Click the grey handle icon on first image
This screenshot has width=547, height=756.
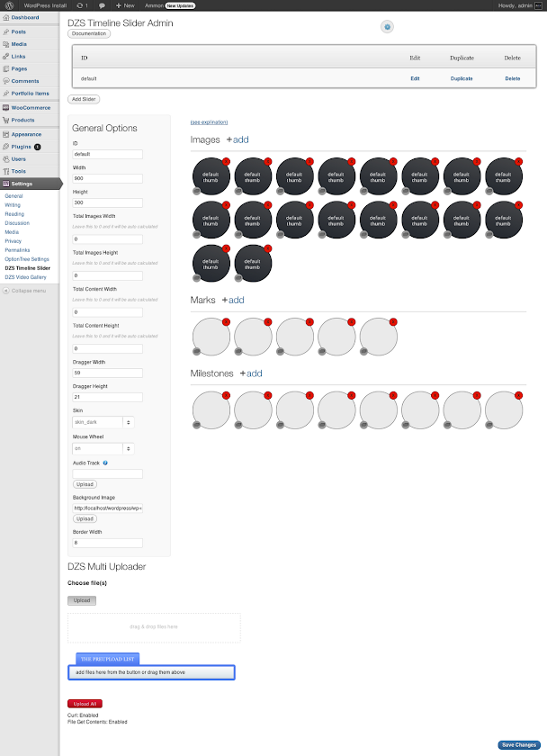click(197, 192)
